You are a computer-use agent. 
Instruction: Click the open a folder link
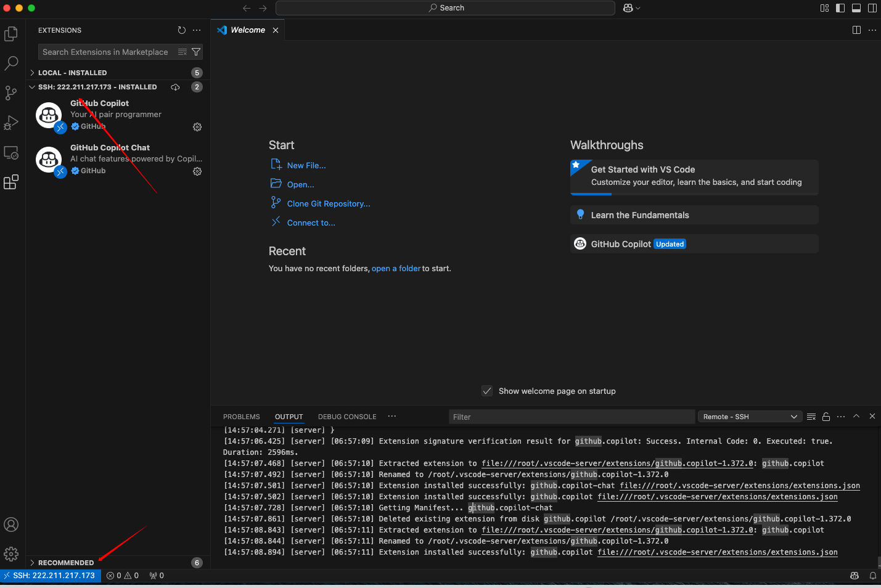pos(396,269)
